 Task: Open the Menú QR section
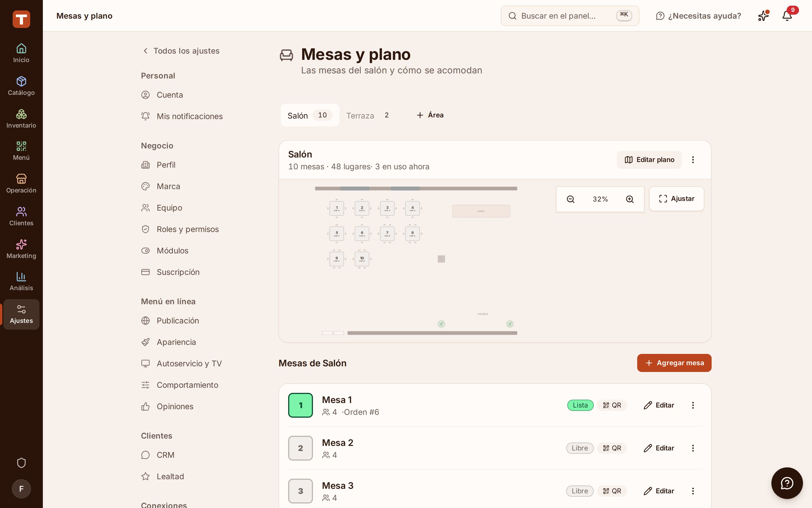point(21,151)
